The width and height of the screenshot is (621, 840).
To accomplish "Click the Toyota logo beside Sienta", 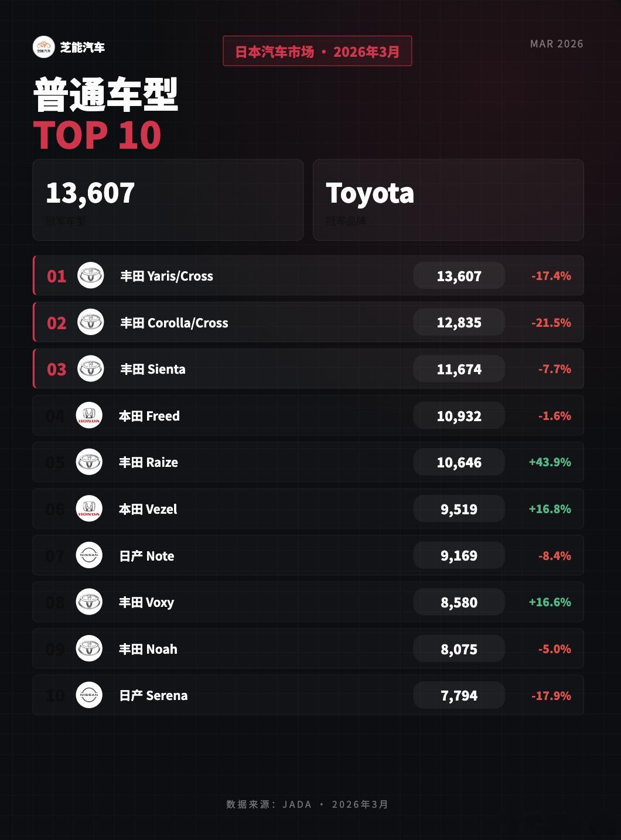I will (x=91, y=369).
